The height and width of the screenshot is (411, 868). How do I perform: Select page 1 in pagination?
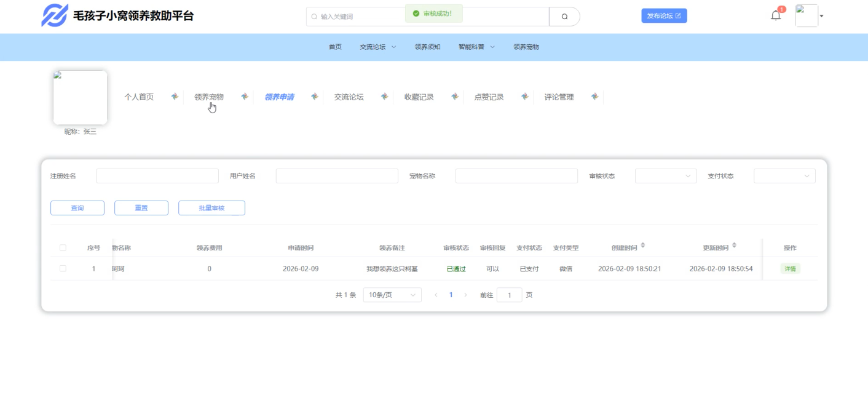click(x=451, y=295)
